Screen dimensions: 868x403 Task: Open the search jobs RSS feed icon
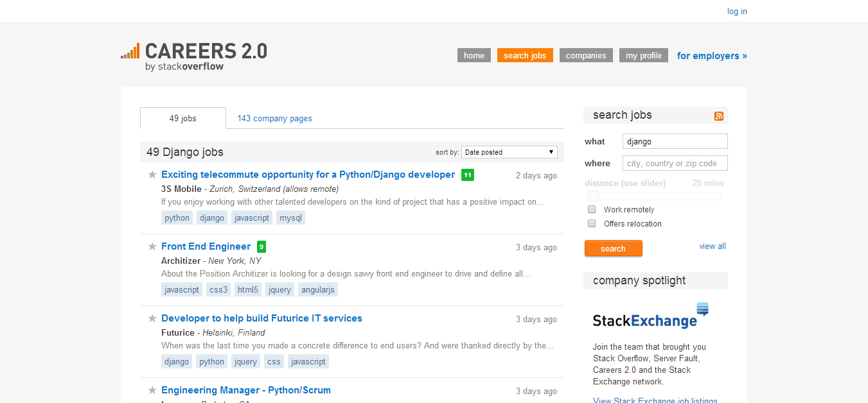719,116
